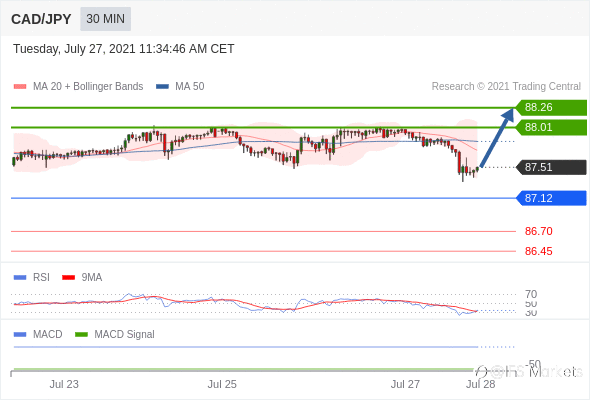
Task: Click the pink MA 20 legend swatch
Action: click(20, 87)
